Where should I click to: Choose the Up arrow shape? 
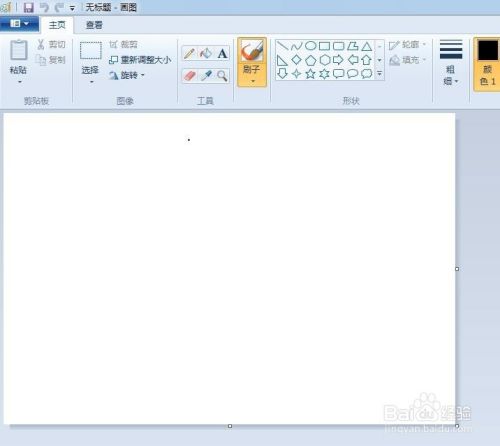367,60
